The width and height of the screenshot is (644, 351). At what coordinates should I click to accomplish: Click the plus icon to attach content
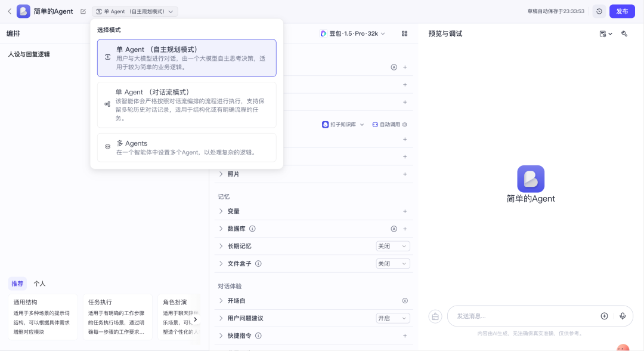click(x=604, y=316)
